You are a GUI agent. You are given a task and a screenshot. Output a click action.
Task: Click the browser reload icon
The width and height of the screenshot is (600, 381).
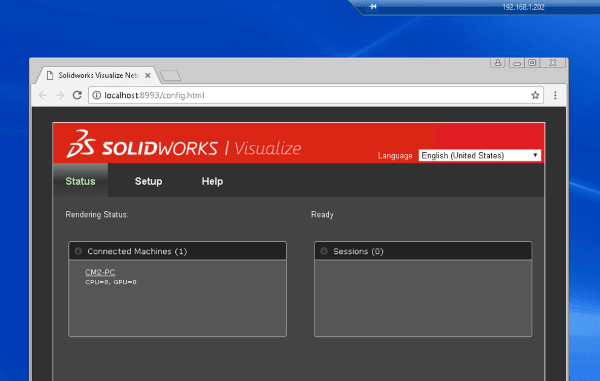77,95
